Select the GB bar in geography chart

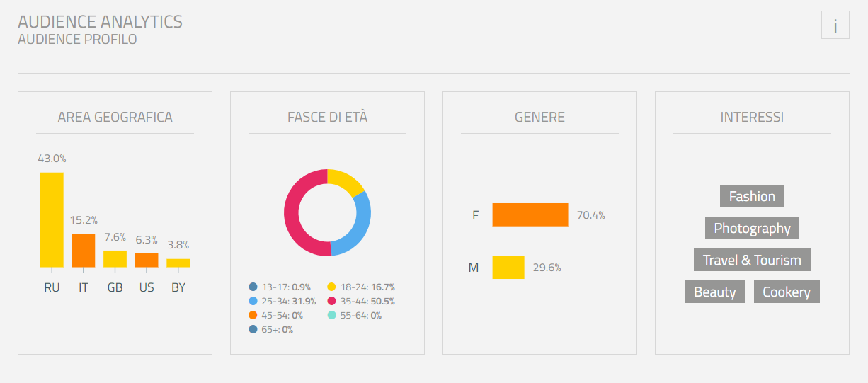tap(115, 259)
